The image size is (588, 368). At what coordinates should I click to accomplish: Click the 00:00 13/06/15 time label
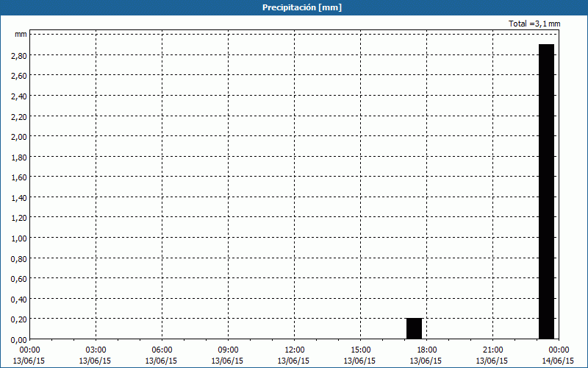click(29, 355)
